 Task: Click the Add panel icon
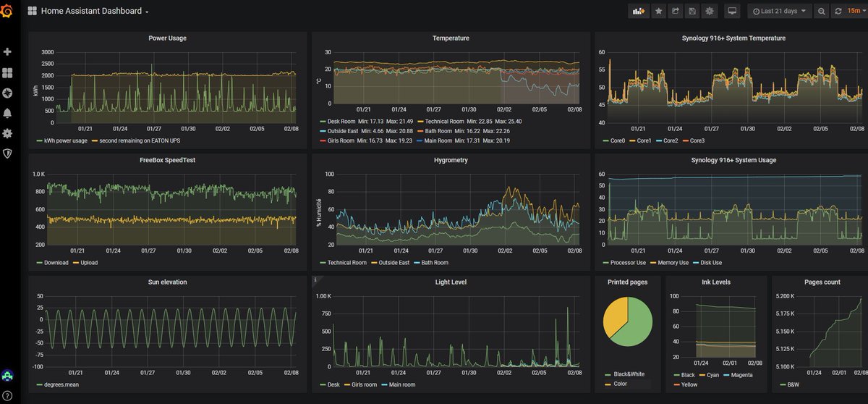pyautogui.click(x=639, y=11)
